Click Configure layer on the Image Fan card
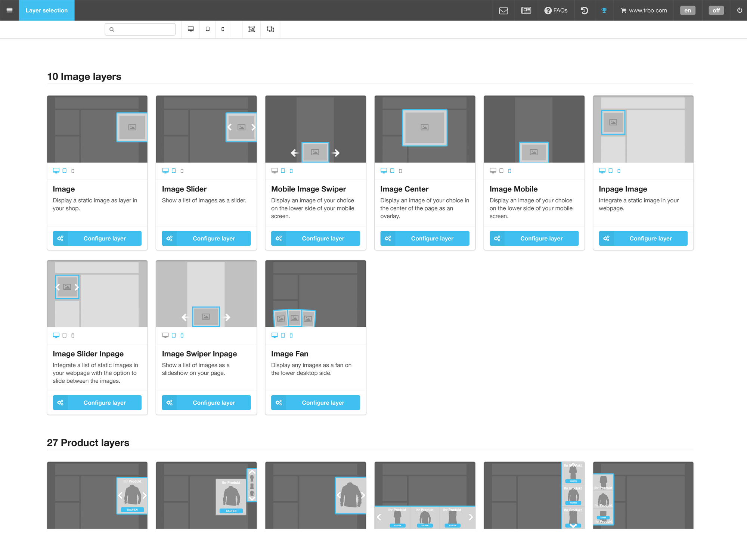Screen dimensions: 747x560 pos(315,402)
